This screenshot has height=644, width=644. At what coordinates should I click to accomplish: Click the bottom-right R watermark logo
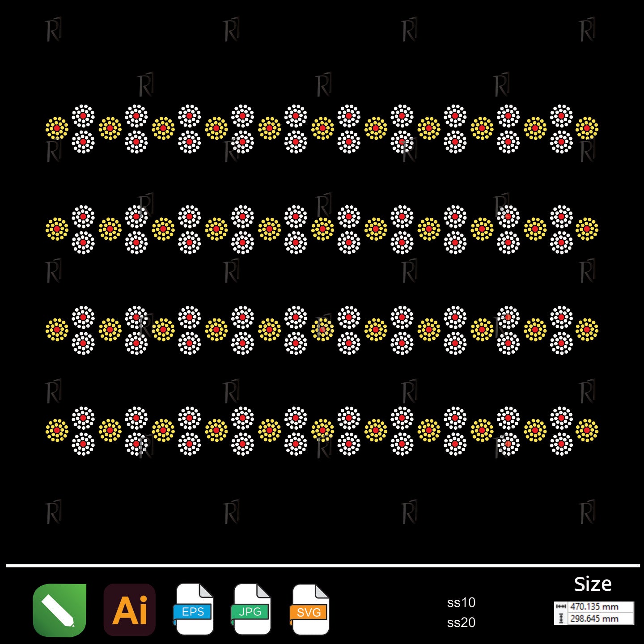(x=587, y=512)
